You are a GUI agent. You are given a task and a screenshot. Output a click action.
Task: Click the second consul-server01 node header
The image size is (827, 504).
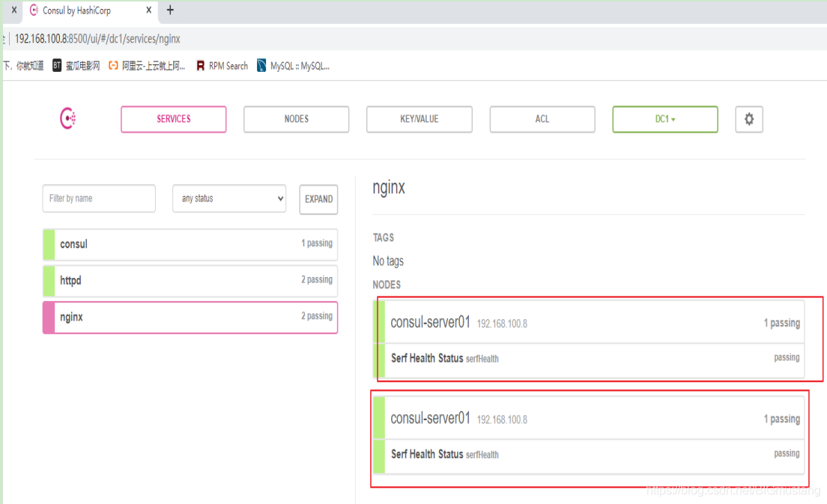[589, 418]
